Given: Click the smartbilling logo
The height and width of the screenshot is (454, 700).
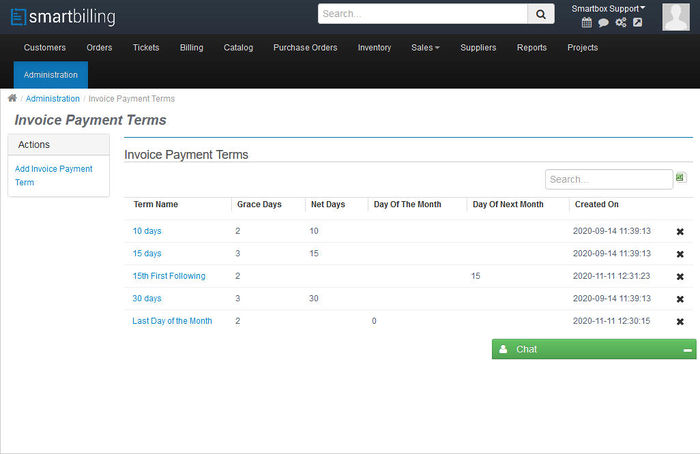Looking at the screenshot, I should 63,17.
